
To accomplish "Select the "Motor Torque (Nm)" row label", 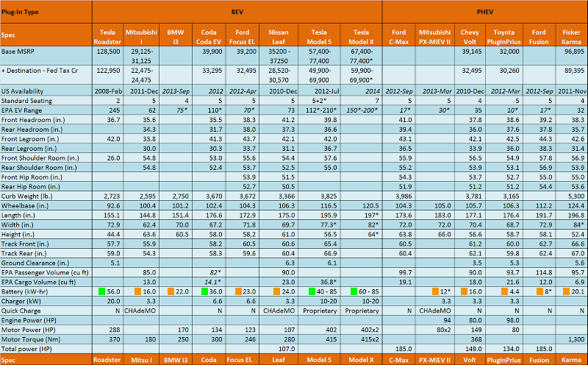I will pyautogui.click(x=30, y=339).
